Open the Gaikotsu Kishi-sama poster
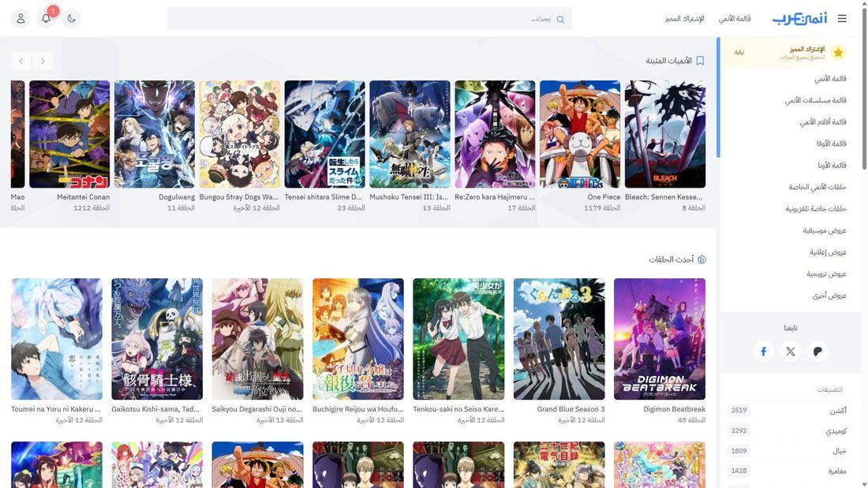Image resolution: width=868 pixels, height=488 pixels. pyautogui.click(x=157, y=339)
